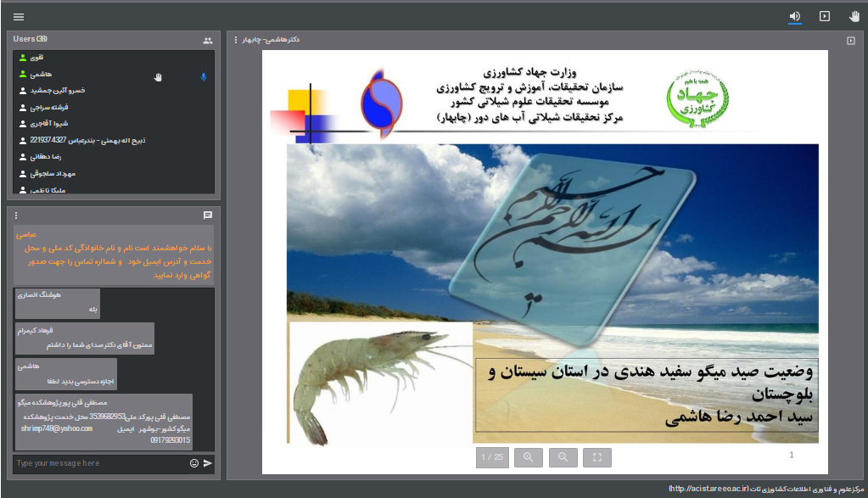
Task: Open the chat pod options menu
Action: [16, 215]
